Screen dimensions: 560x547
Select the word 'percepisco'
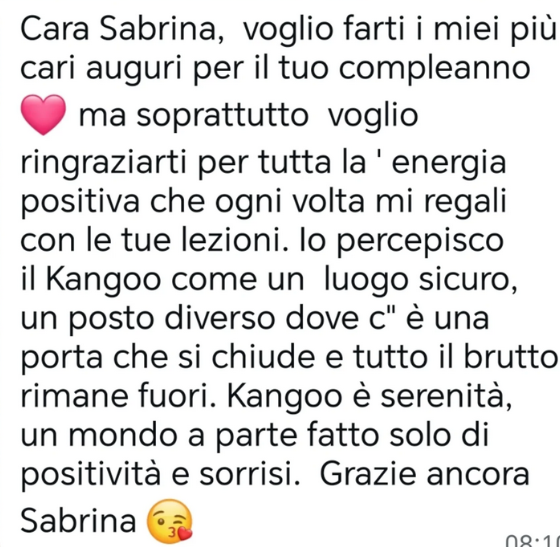[x=420, y=242]
